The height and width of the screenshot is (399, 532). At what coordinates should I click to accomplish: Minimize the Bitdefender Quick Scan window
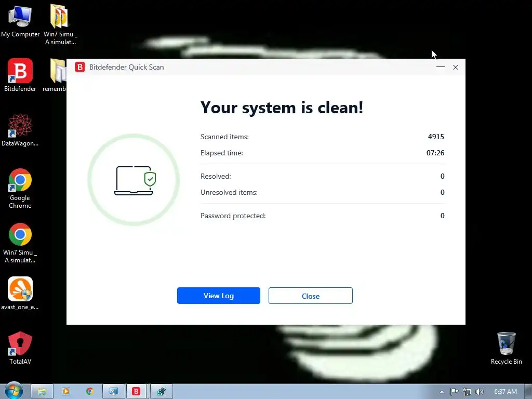pos(441,67)
